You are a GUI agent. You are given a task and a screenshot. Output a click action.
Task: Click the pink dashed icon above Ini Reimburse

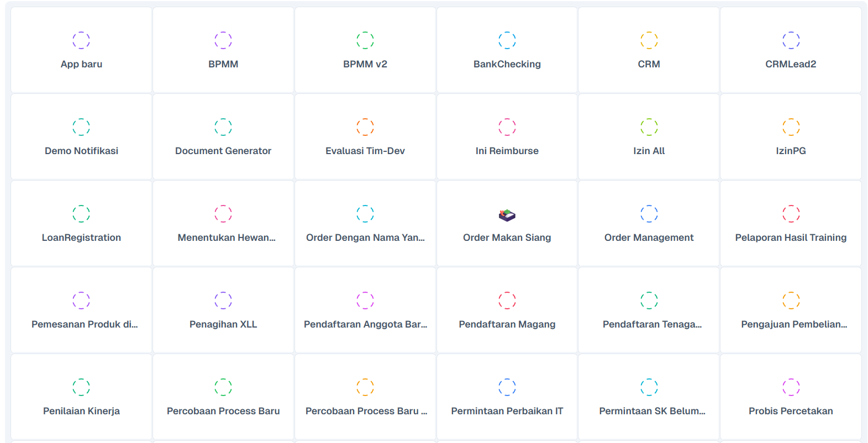click(x=507, y=127)
